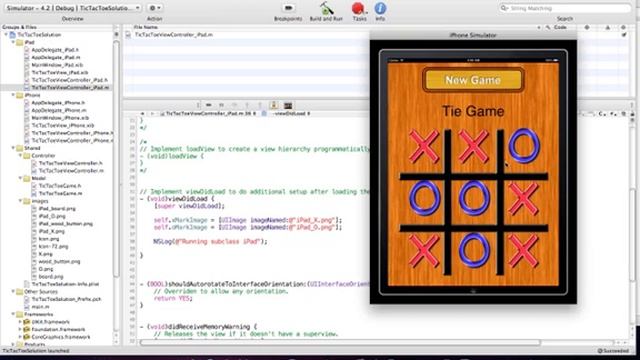The image size is (640, 360).
Task: Open the Action gear dropdown
Action: pos(155,8)
